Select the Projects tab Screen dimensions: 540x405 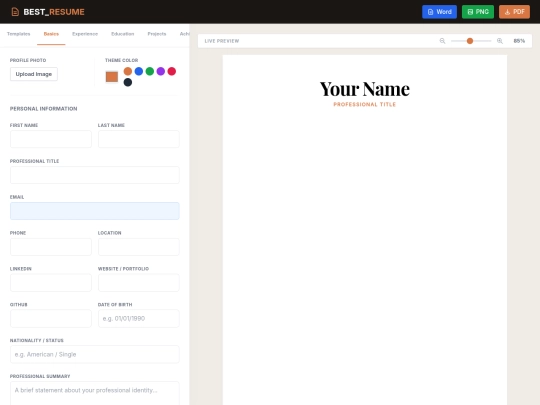(x=157, y=34)
